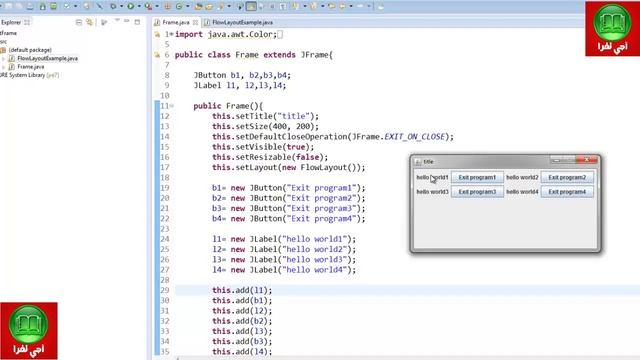
Task: Minimize the 'title' Swing window
Action: pyautogui.click(x=556, y=160)
